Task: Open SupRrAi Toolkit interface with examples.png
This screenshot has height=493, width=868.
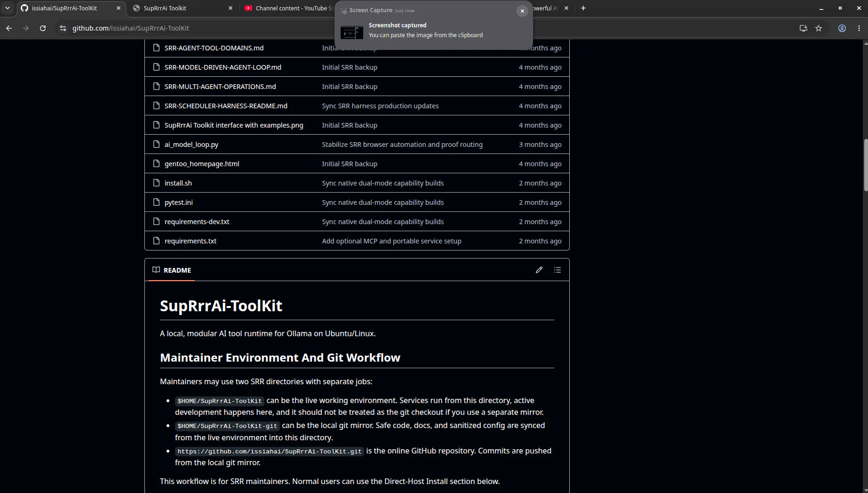Action: (x=234, y=125)
